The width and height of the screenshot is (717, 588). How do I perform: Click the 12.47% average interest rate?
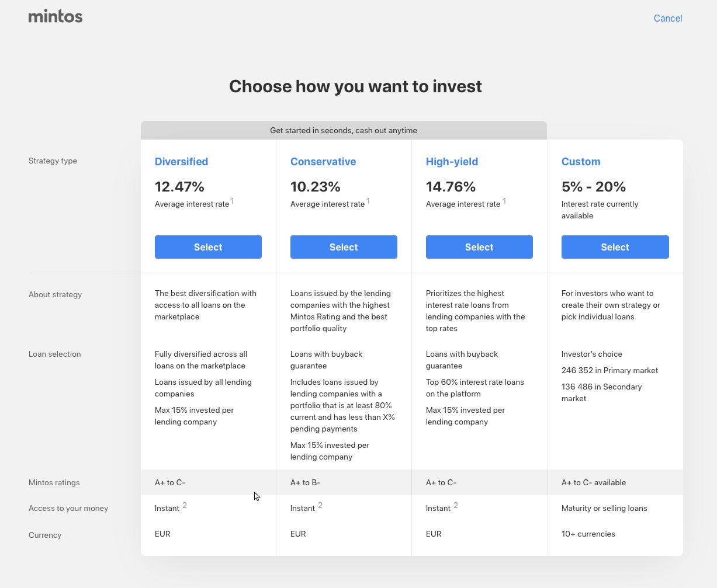[x=179, y=187]
